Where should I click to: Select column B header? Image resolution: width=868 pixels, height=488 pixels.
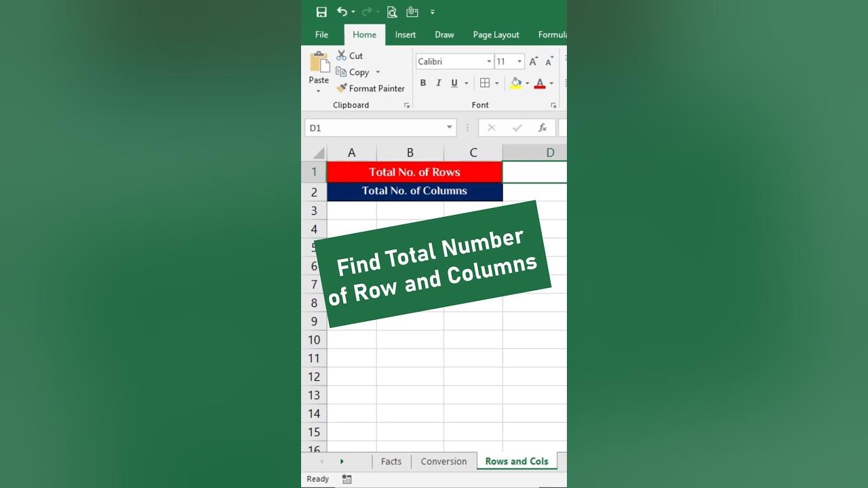tap(410, 153)
